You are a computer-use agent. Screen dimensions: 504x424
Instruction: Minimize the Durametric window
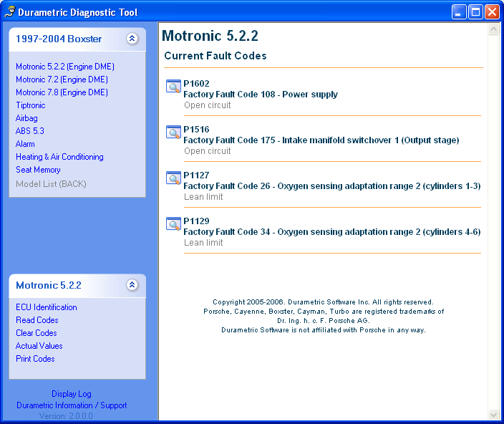[x=459, y=12]
